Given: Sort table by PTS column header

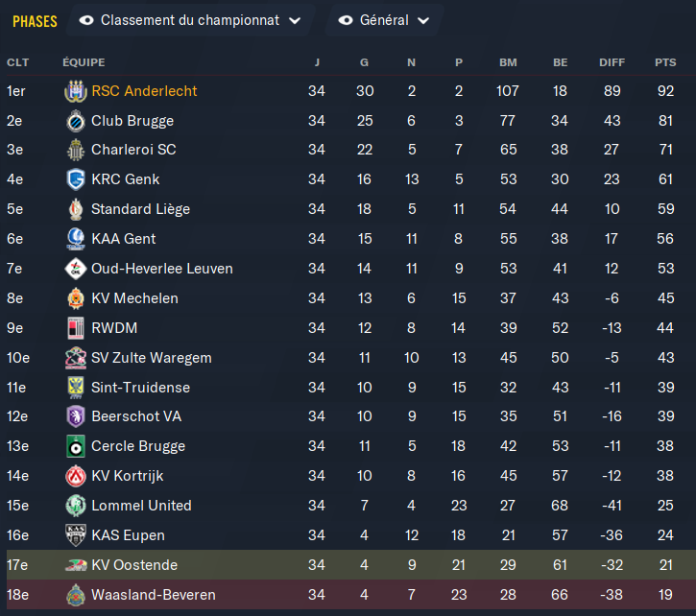Looking at the screenshot, I should (665, 62).
